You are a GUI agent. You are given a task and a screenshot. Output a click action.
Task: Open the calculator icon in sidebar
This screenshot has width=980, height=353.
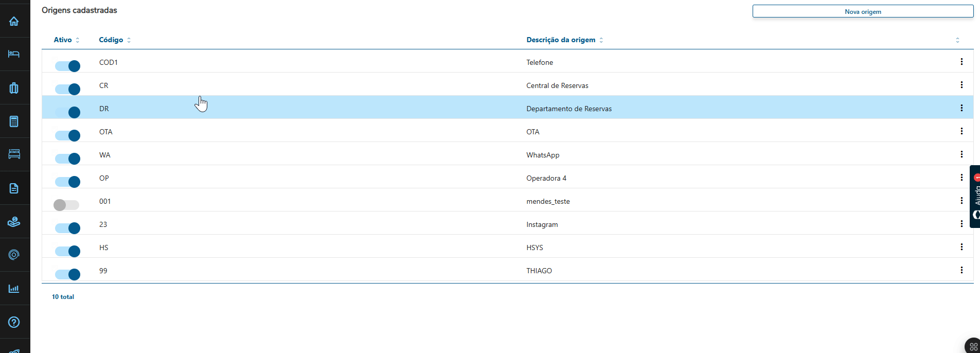(x=14, y=121)
